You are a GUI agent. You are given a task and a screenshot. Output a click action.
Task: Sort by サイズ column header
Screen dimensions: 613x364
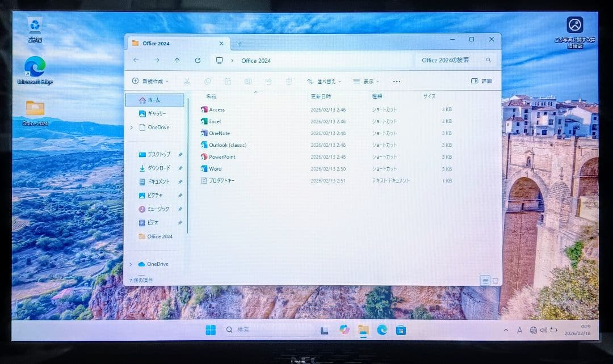(429, 96)
